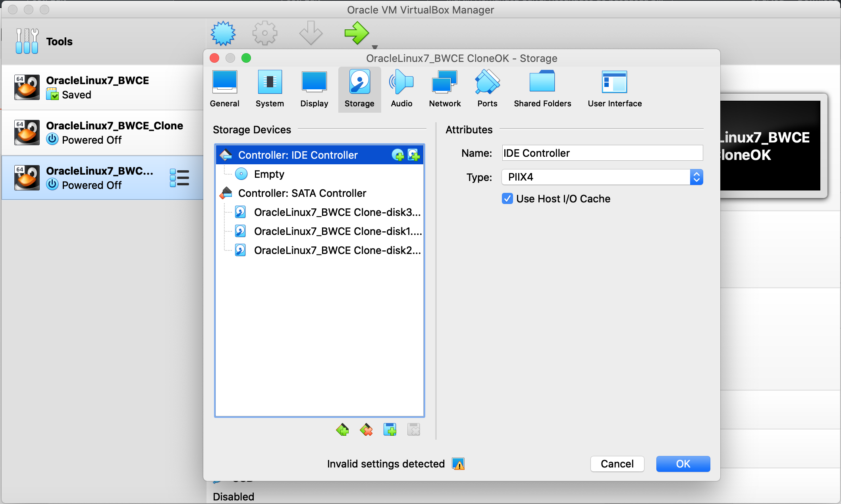The image size is (841, 504).
Task: Add optical drive to IDE Controller
Action: point(398,155)
